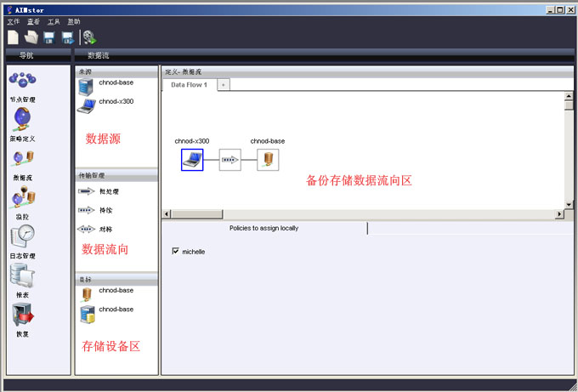The width and height of the screenshot is (578, 392).
Task: Select the 数据流 navigation icon
Action: (x=22, y=159)
